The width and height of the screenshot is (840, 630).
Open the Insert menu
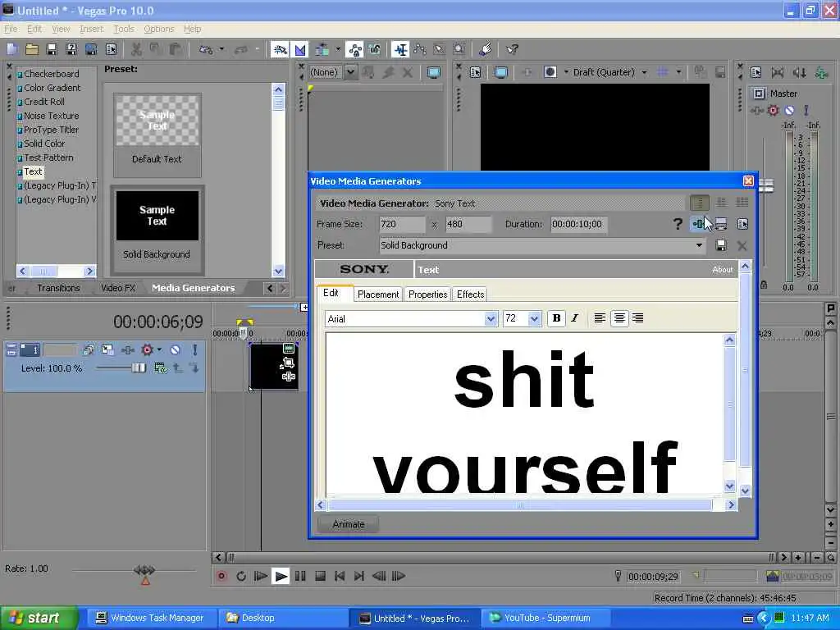click(92, 29)
